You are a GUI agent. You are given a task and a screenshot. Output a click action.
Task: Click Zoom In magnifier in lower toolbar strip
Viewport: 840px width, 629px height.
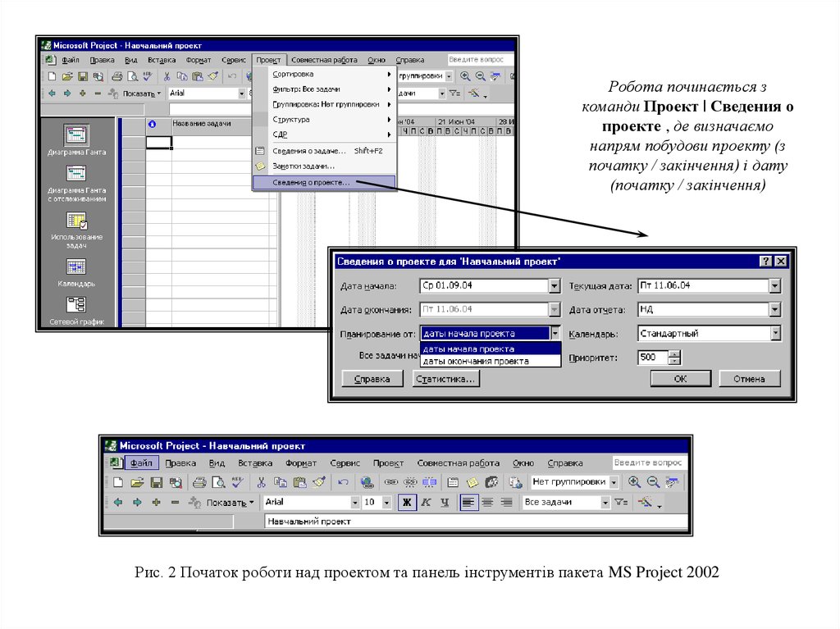pyautogui.click(x=634, y=481)
